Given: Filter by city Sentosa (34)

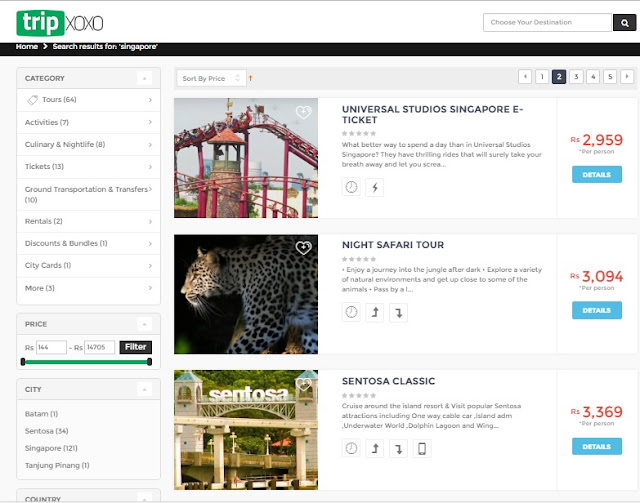Looking at the screenshot, I should click(x=47, y=431).
